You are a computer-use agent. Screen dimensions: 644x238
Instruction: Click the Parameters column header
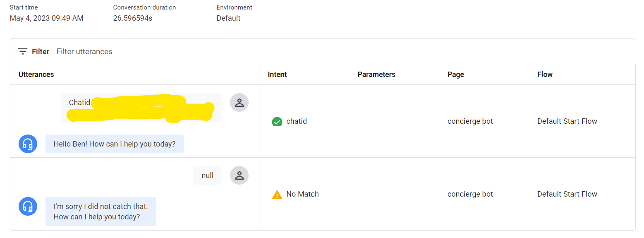376,75
